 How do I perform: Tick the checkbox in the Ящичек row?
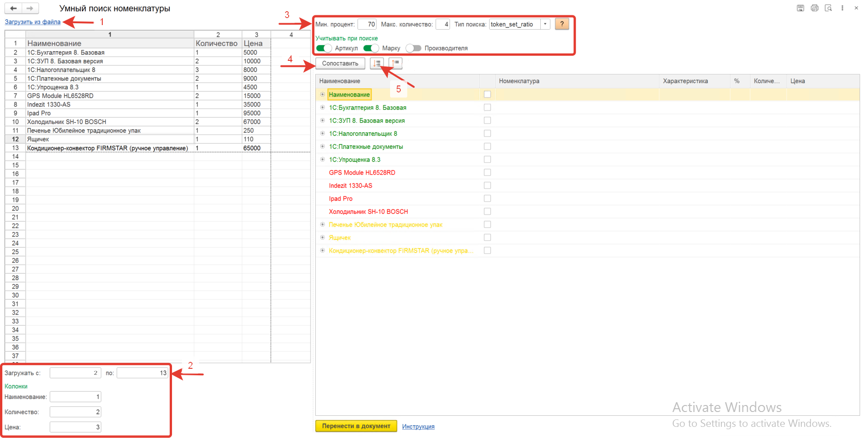[x=487, y=237]
